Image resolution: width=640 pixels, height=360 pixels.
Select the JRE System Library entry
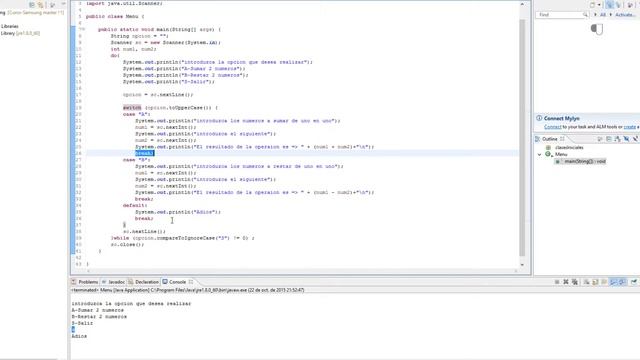pyautogui.click(x=20, y=33)
